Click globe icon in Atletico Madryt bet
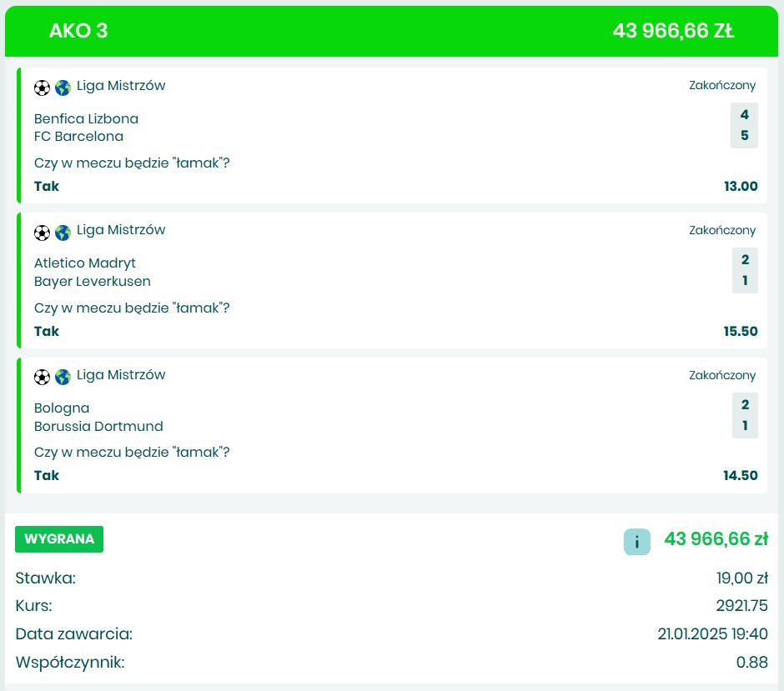This screenshot has width=784, height=691. click(63, 233)
